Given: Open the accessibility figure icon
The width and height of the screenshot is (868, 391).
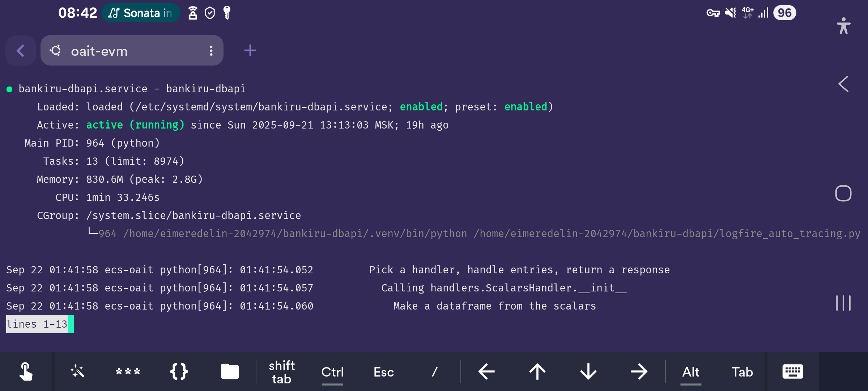Looking at the screenshot, I should coord(843,26).
